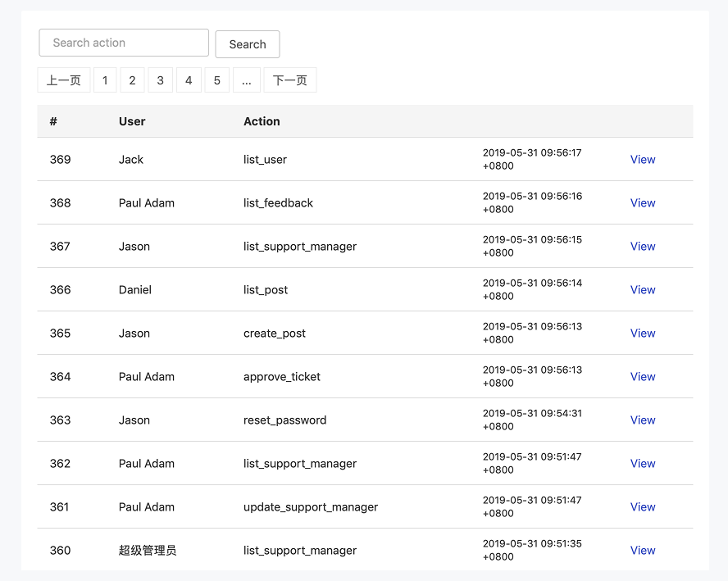View log entry 362 by Paul Adam
The width and height of the screenshot is (728, 581).
[x=643, y=463]
